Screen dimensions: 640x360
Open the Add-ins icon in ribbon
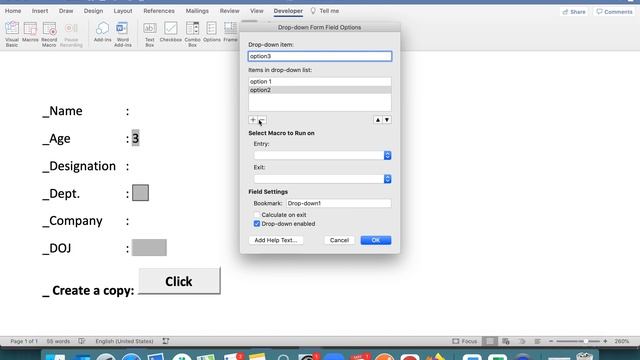(x=102, y=32)
